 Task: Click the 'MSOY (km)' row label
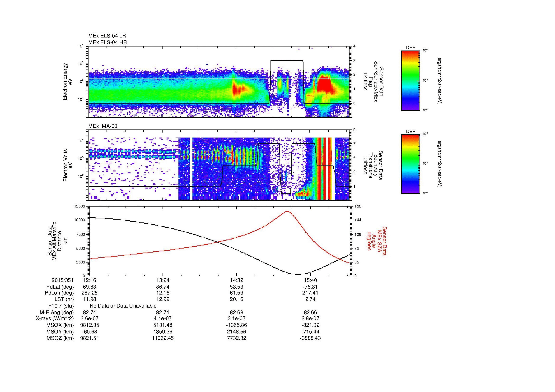pos(60,332)
